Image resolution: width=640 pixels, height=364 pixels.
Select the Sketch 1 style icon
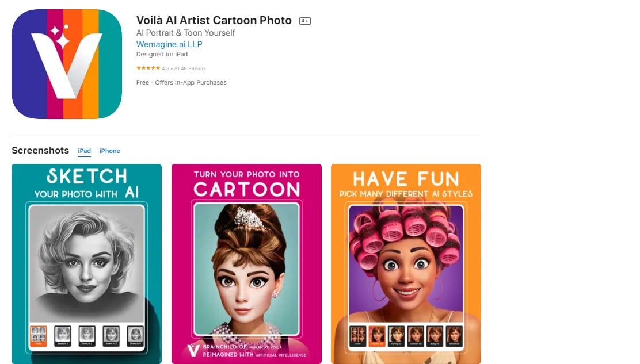[x=62, y=335]
